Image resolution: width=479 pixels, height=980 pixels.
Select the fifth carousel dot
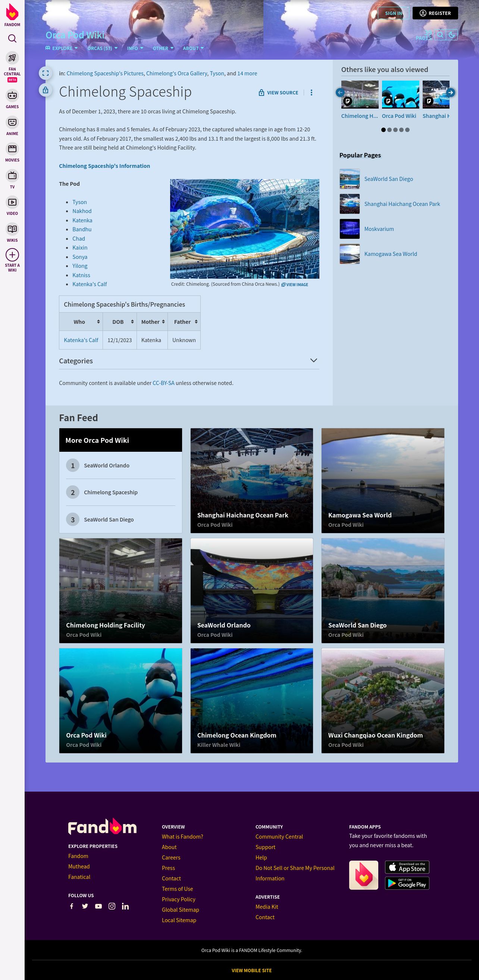pos(407,130)
